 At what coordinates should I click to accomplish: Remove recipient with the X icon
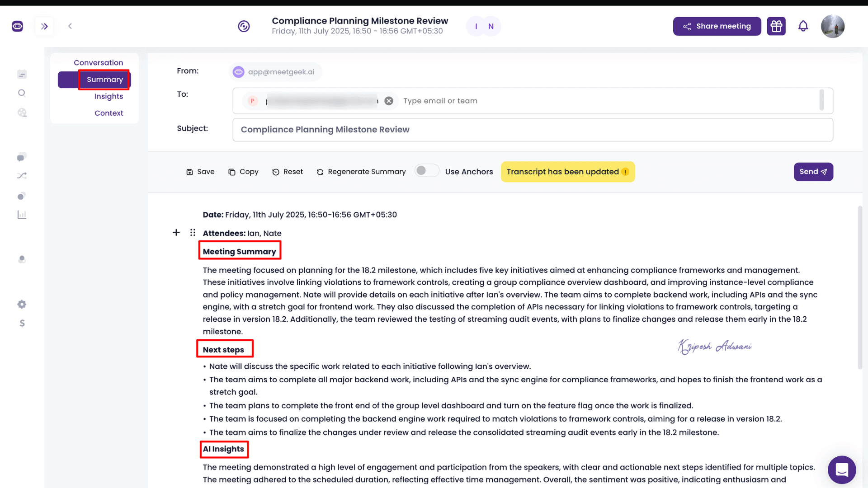389,101
